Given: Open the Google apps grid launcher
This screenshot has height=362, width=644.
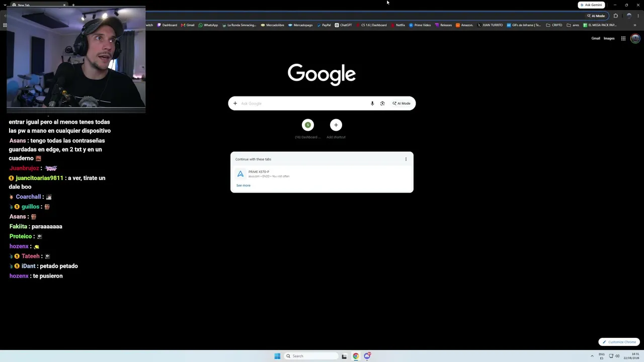Looking at the screenshot, I should pyautogui.click(x=623, y=39).
